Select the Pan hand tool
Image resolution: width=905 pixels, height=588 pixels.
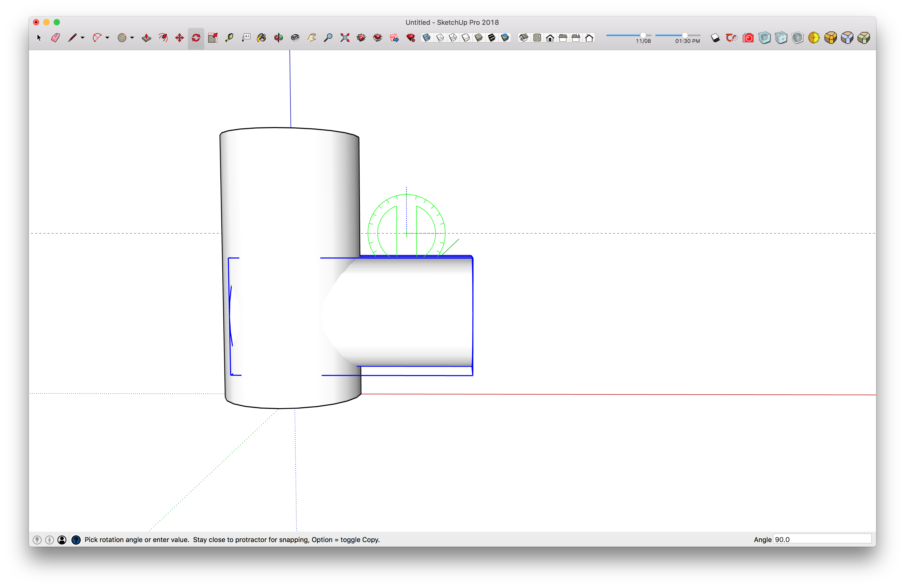[x=312, y=38]
